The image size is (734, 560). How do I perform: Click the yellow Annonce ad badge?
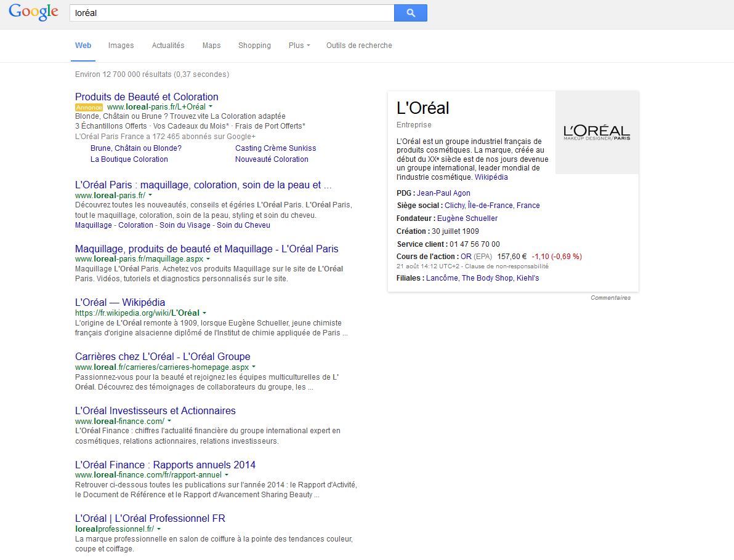pos(89,107)
